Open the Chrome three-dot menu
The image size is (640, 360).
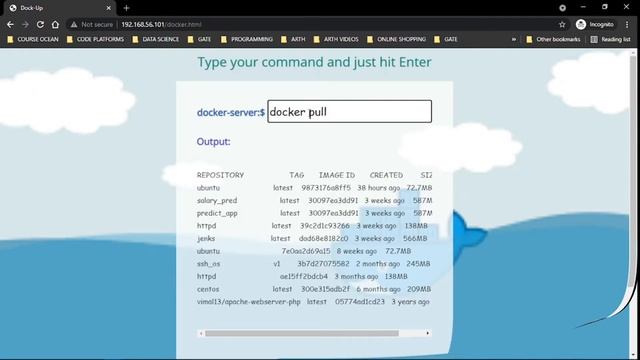click(x=627, y=24)
